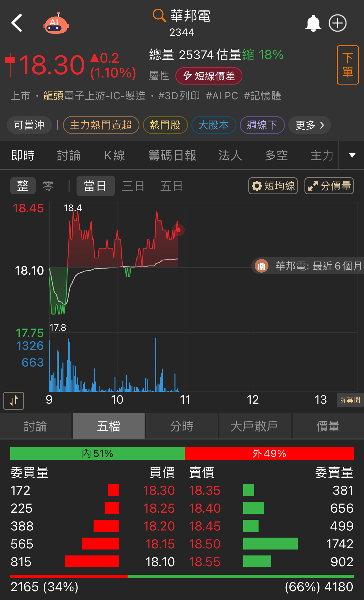This screenshot has height=600, width=364.
Task: Select bid price 18.15
Action: coord(160,544)
